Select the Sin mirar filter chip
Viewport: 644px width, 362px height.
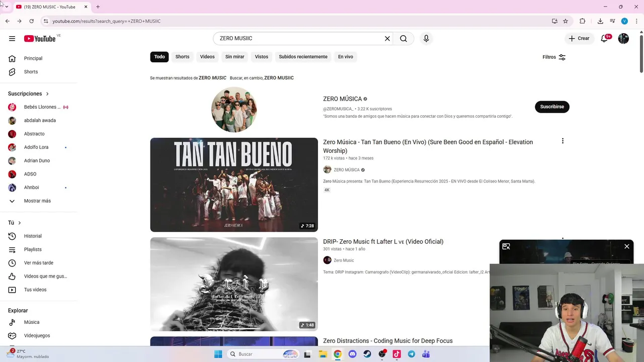tap(234, 57)
